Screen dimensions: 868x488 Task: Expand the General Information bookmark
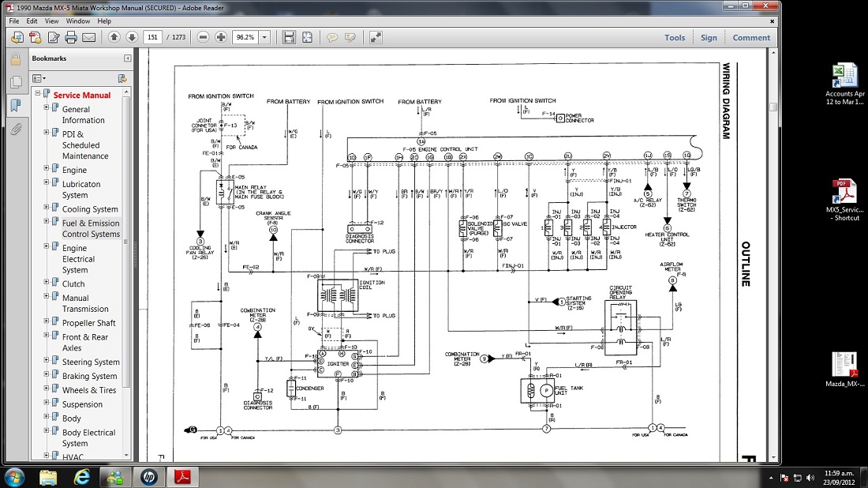(47, 107)
